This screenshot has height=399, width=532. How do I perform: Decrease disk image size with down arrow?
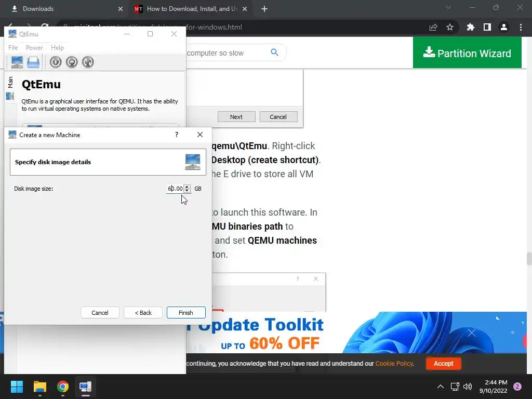coord(187,191)
